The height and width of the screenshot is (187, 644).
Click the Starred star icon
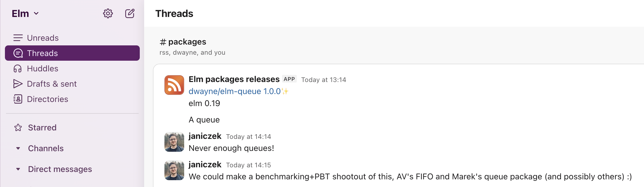18,127
